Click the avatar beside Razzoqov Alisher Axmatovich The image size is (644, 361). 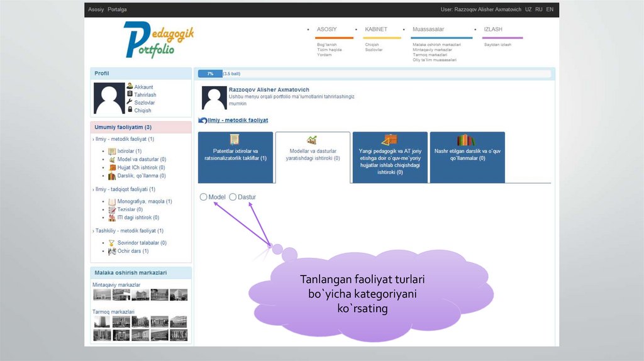point(214,97)
